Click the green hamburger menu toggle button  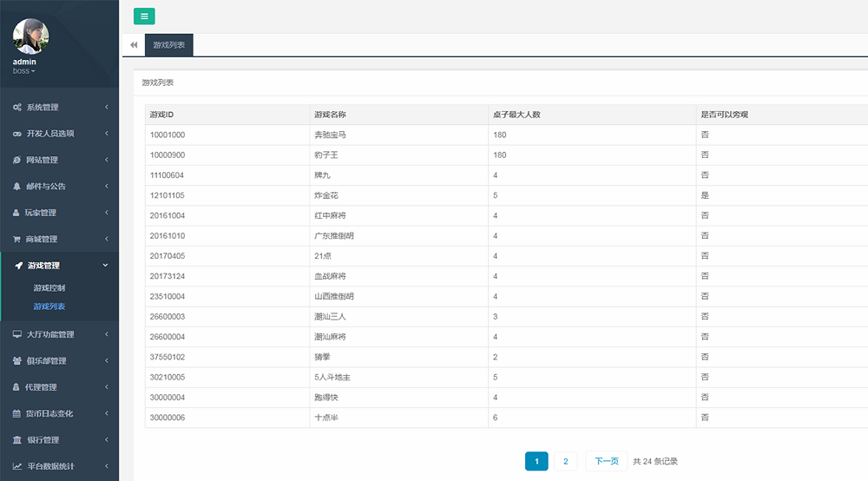[144, 16]
